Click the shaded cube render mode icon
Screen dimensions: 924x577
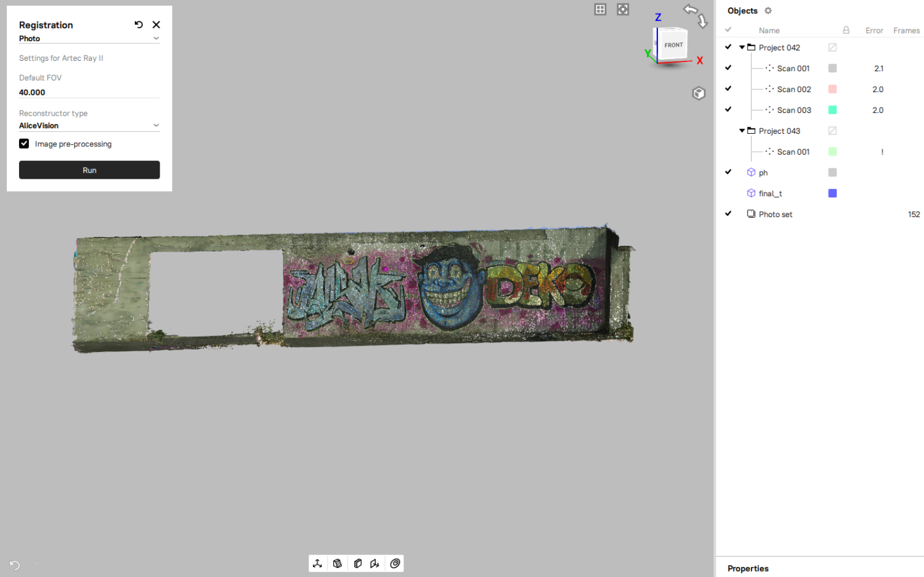[337, 563]
